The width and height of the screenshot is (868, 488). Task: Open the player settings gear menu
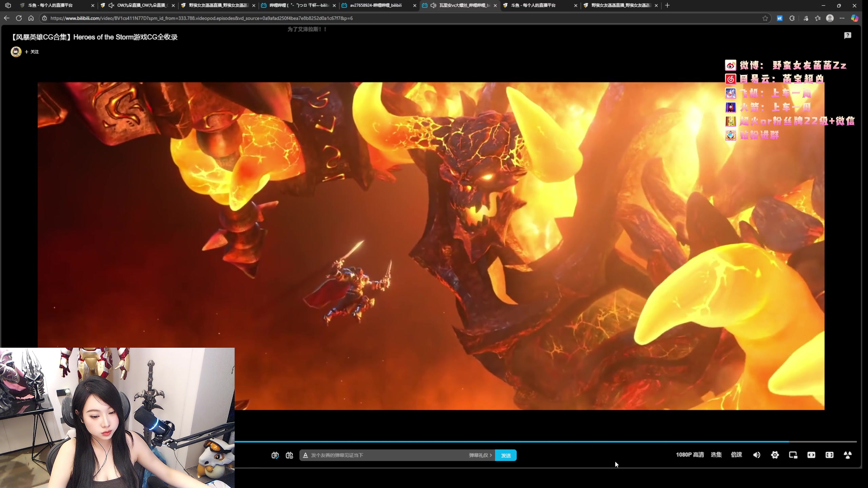coord(775,455)
